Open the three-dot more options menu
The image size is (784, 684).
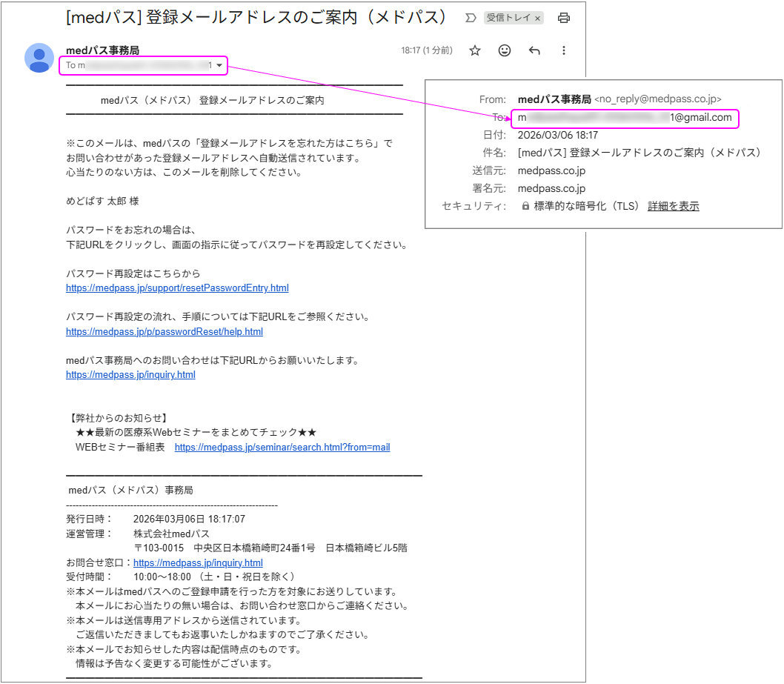[564, 50]
